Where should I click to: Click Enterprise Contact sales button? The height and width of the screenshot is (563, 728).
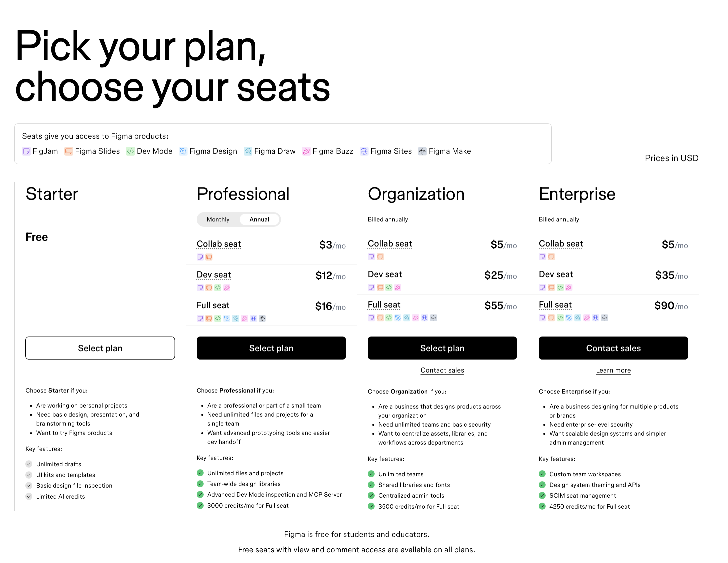(613, 348)
